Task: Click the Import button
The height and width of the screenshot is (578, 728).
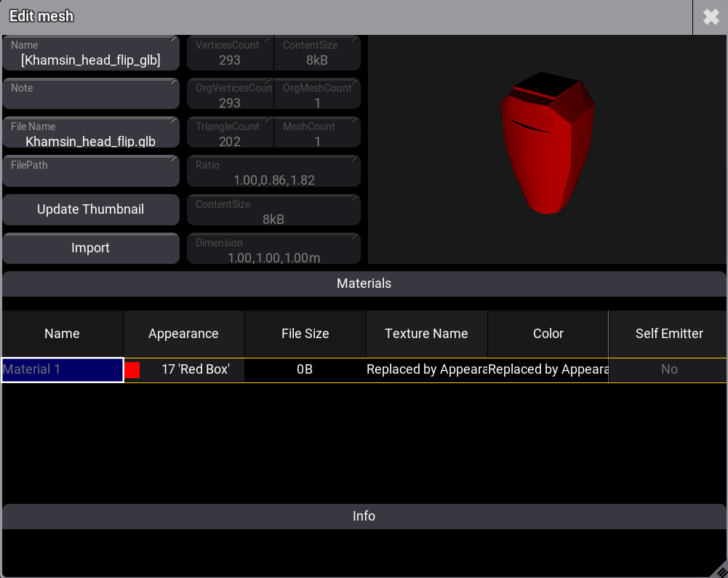Action: click(x=91, y=248)
